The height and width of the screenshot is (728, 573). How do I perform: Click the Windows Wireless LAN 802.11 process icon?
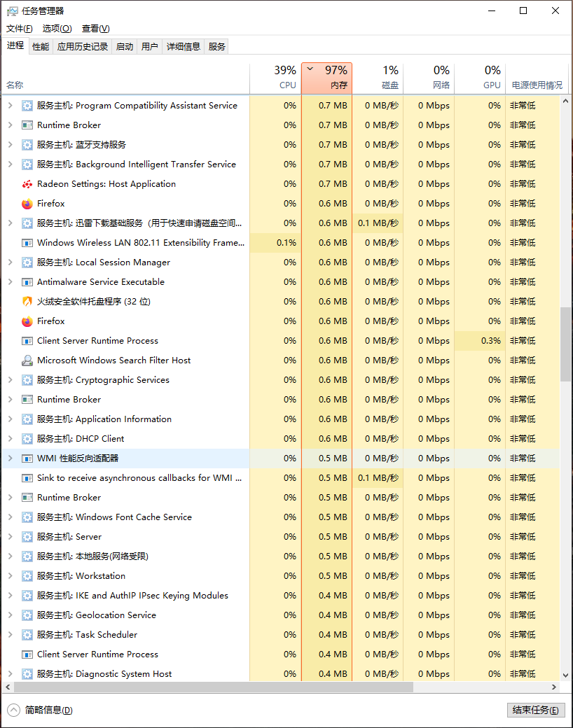(x=27, y=243)
